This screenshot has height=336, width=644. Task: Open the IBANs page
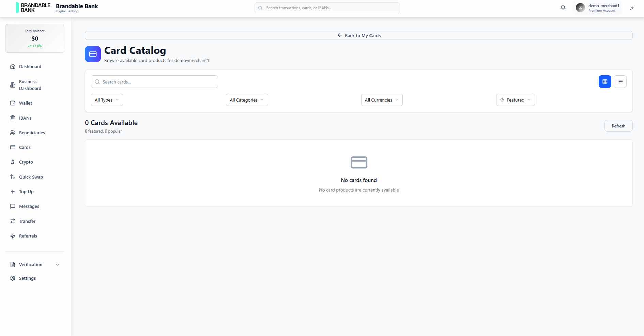tap(26, 118)
